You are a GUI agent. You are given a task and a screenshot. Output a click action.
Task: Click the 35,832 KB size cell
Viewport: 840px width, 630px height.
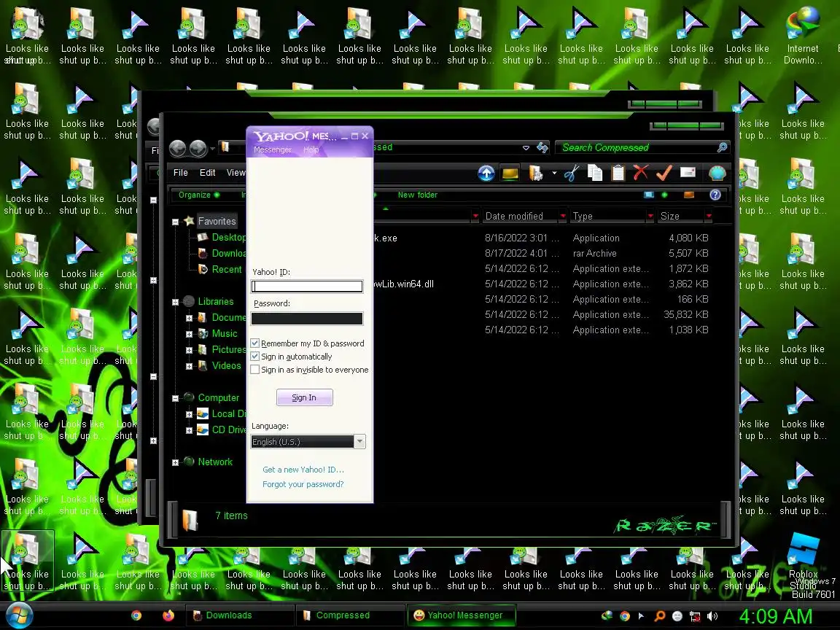(x=685, y=314)
